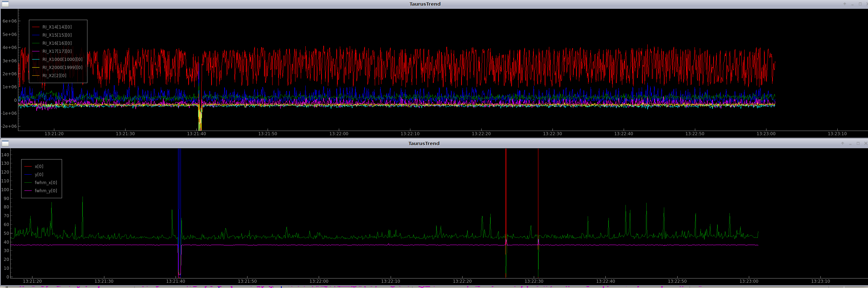Toggle RI_X14[14][0] curve in legend
The height and width of the screenshot is (288, 868).
point(57,27)
